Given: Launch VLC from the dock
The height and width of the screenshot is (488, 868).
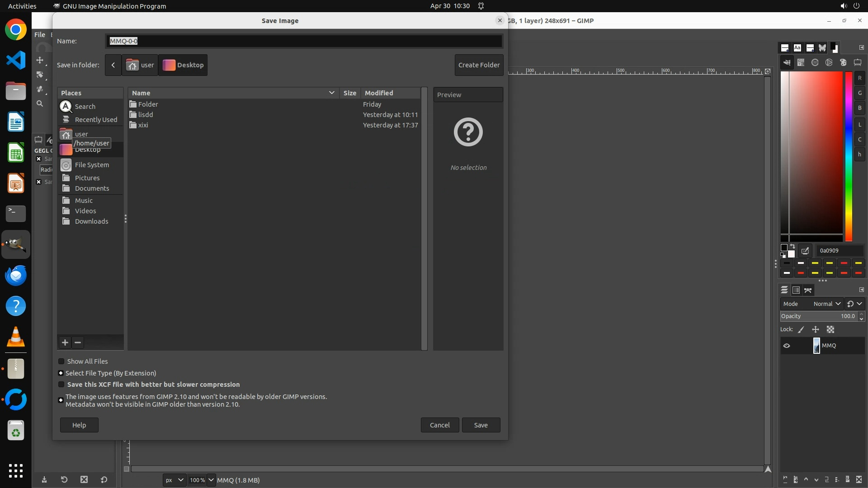Looking at the screenshot, I should click(16, 337).
